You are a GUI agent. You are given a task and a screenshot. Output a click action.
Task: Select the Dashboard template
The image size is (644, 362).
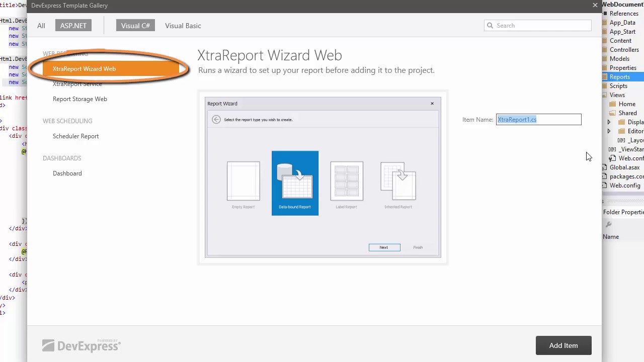(x=67, y=173)
